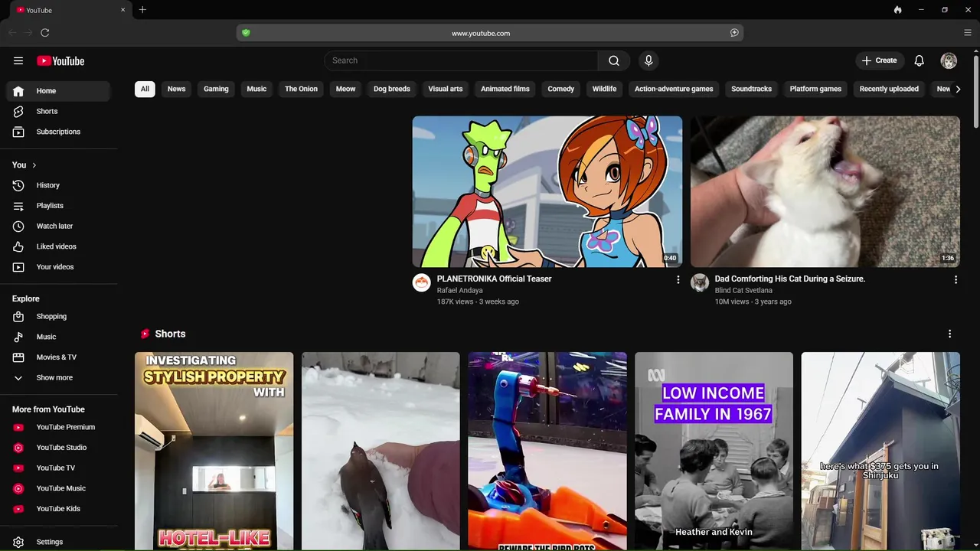
Task: Expand the You section chevron
Action: click(x=34, y=165)
